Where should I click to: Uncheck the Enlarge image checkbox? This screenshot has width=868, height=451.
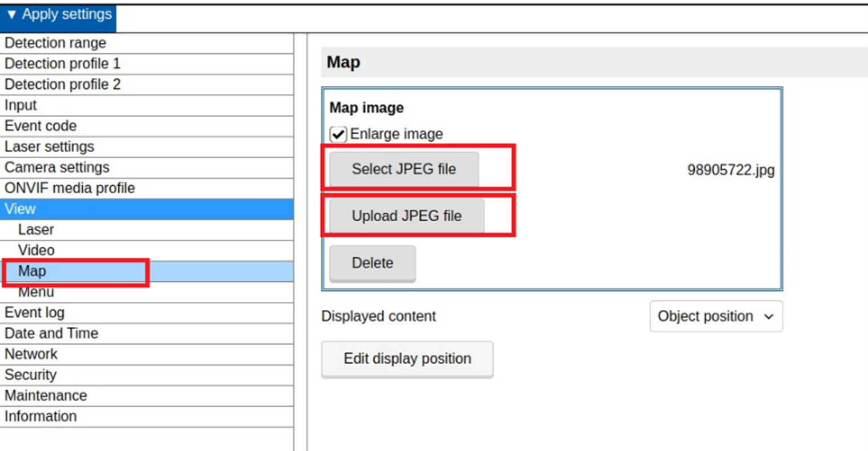pos(338,134)
